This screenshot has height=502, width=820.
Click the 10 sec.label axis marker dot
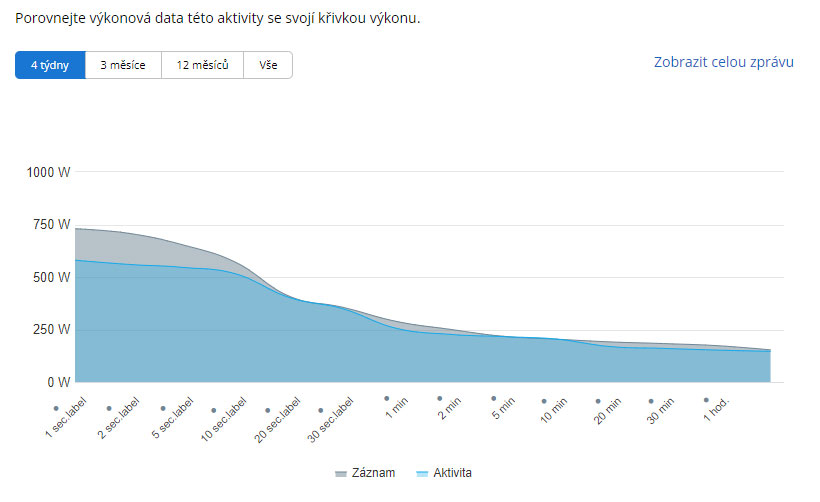click(x=214, y=409)
